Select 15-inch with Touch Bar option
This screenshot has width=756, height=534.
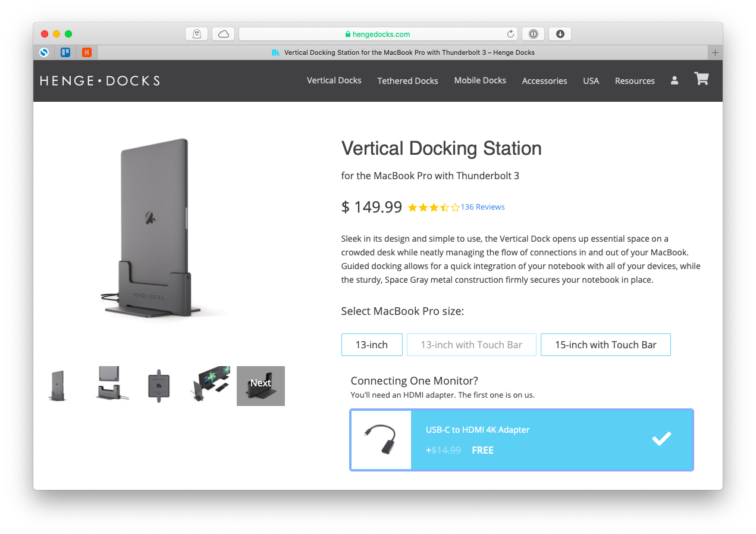pos(606,345)
